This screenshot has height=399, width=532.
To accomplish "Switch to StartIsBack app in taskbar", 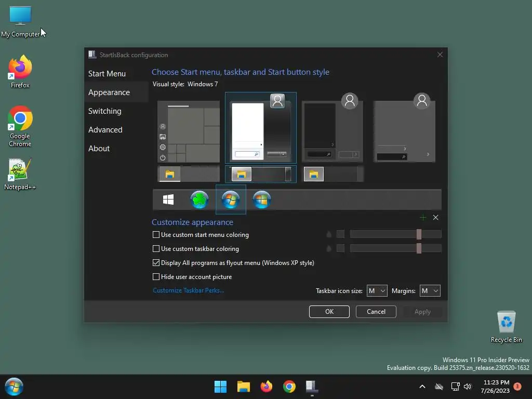I will point(312,387).
